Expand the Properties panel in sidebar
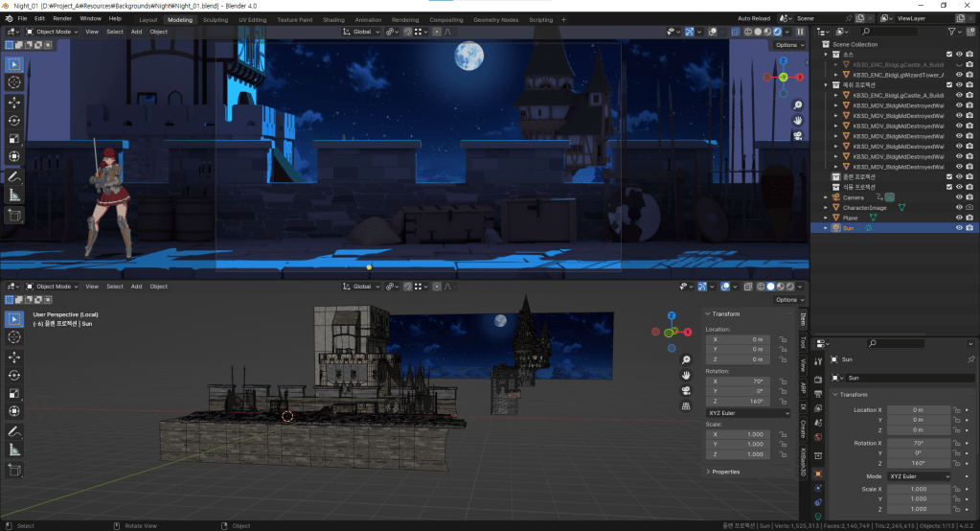 [x=725, y=472]
